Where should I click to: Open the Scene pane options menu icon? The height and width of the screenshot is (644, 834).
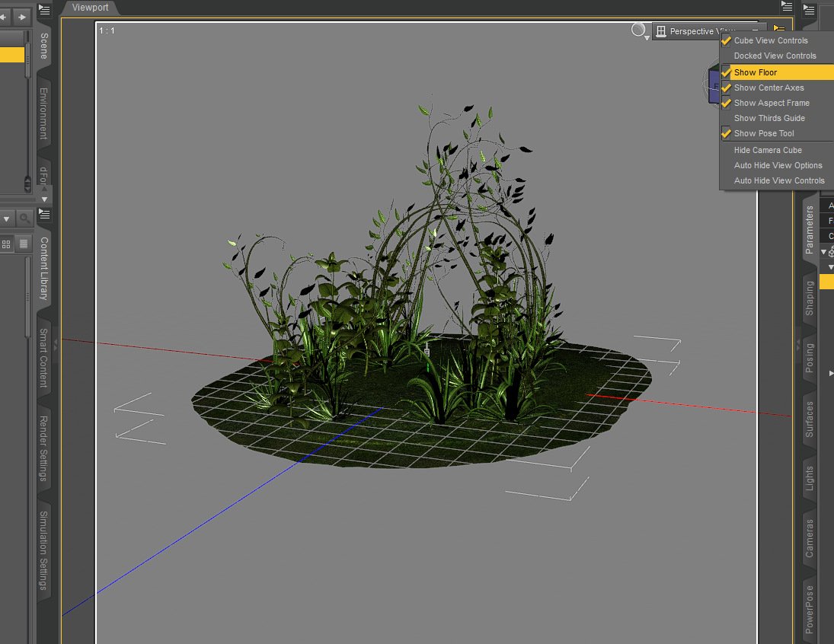(x=45, y=9)
